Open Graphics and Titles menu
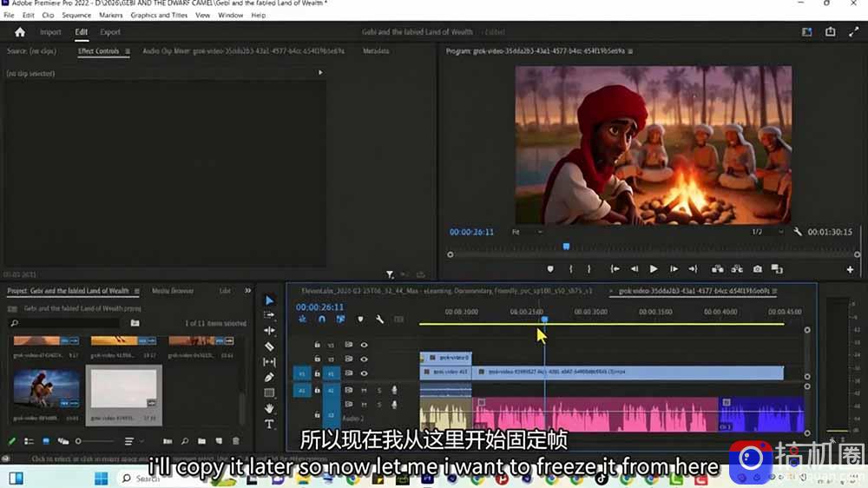 pos(159,15)
